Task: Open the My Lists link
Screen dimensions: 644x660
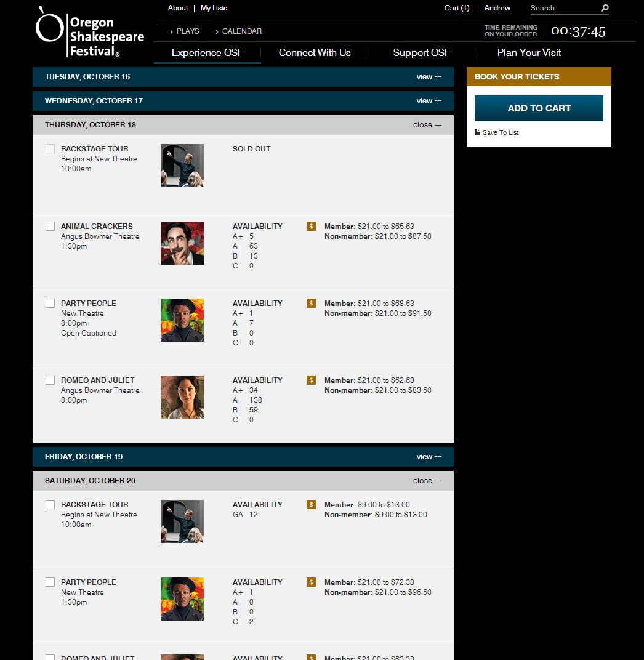Action: [x=214, y=8]
